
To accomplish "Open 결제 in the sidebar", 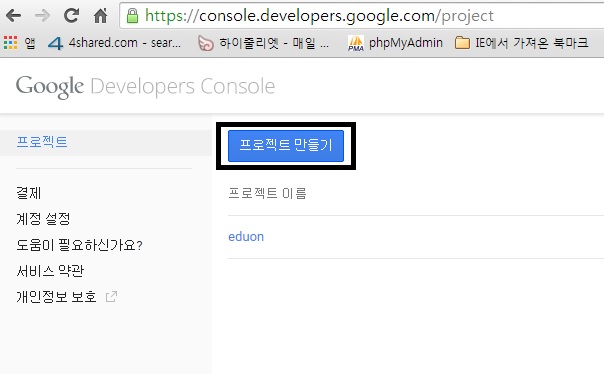I will click(29, 193).
